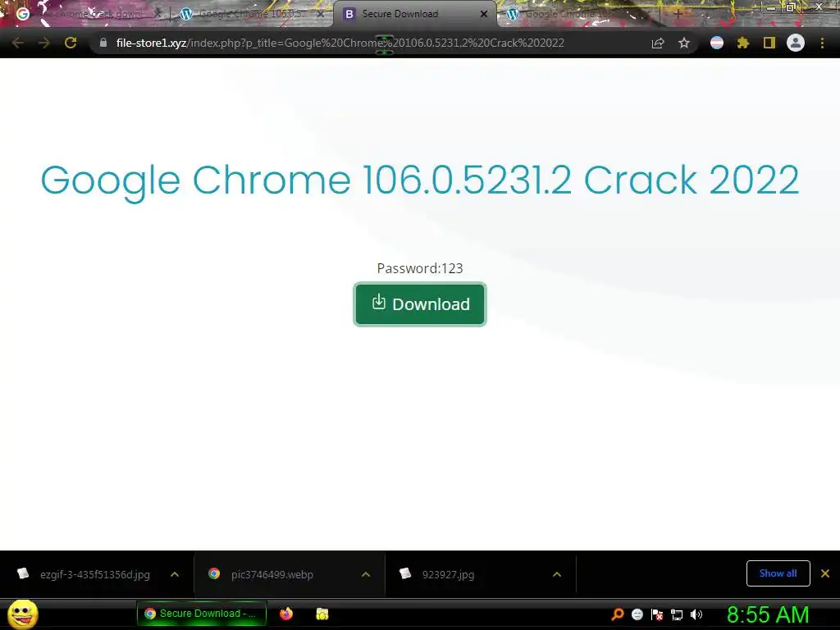Click the green Download button
Image resolution: width=840 pixels, height=630 pixels.
tap(419, 304)
